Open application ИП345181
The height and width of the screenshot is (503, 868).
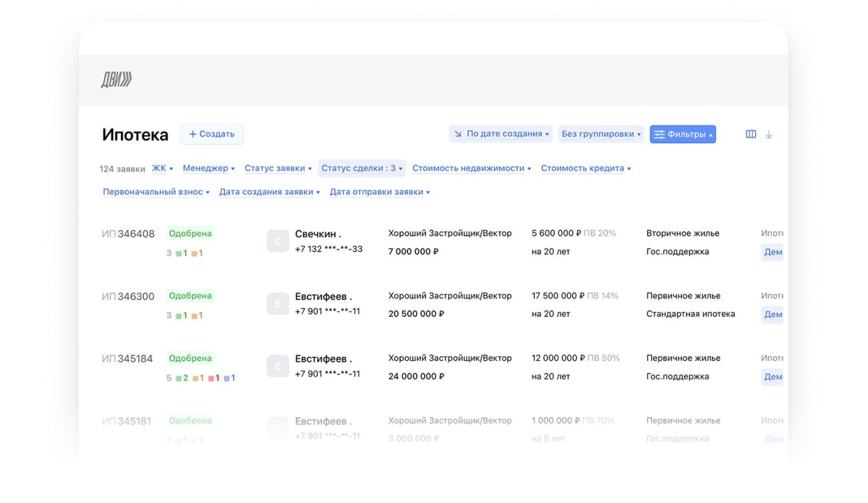click(126, 421)
